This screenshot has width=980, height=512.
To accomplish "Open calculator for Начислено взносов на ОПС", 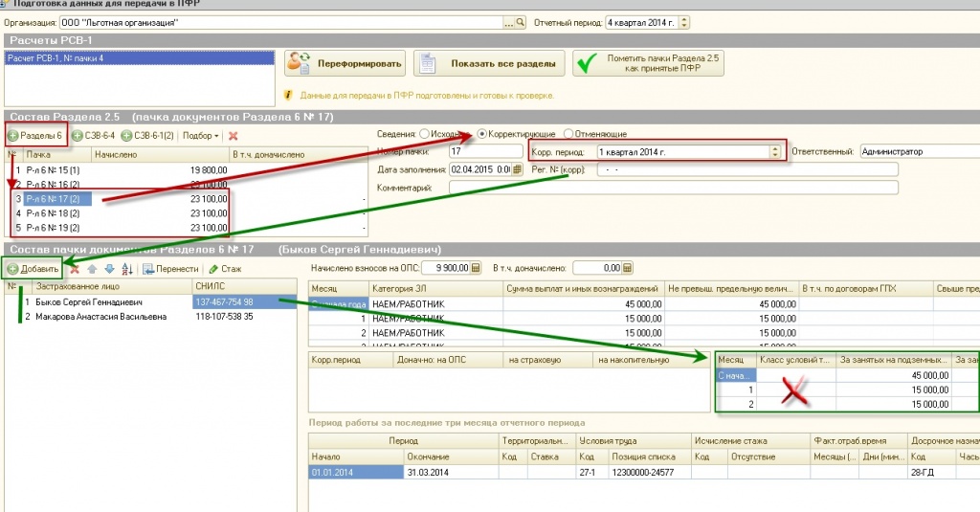I will (x=476, y=268).
